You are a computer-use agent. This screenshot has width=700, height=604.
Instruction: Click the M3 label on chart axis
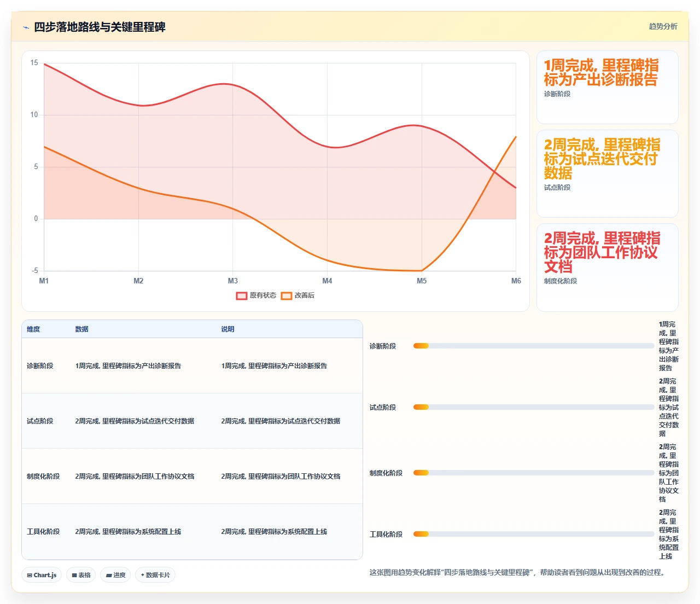233,281
